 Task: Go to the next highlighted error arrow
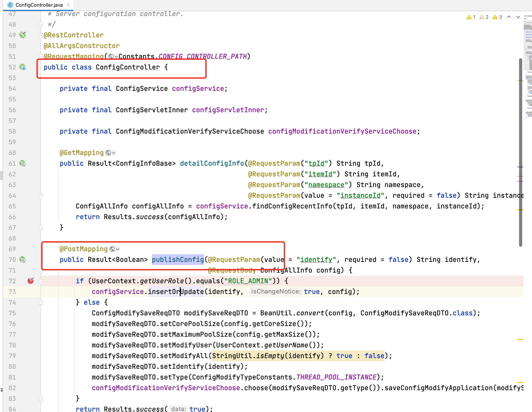point(518,17)
